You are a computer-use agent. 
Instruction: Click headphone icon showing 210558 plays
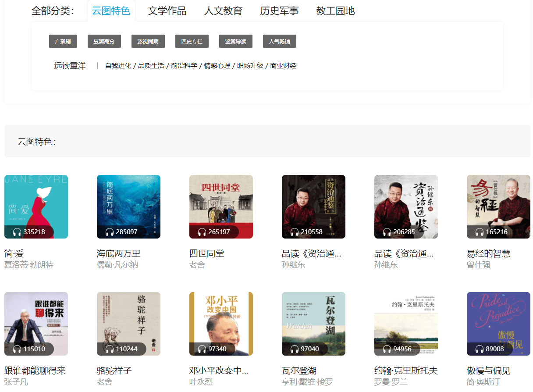pos(295,232)
